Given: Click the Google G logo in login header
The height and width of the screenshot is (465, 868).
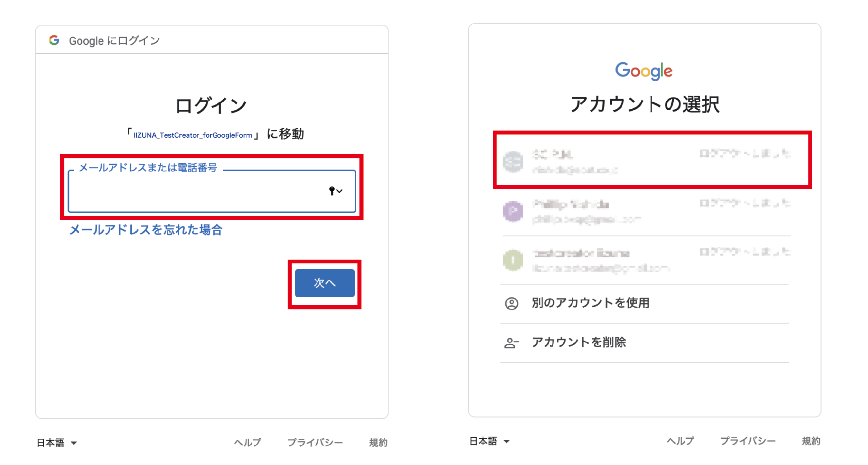Looking at the screenshot, I should point(54,40).
